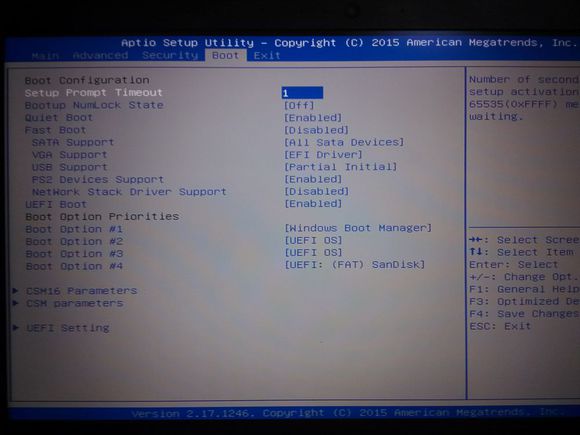This screenshot has height=435, width=580.
Task: Open the USB Support [Partial Initial] option
Action: click(x=340, y=167)
